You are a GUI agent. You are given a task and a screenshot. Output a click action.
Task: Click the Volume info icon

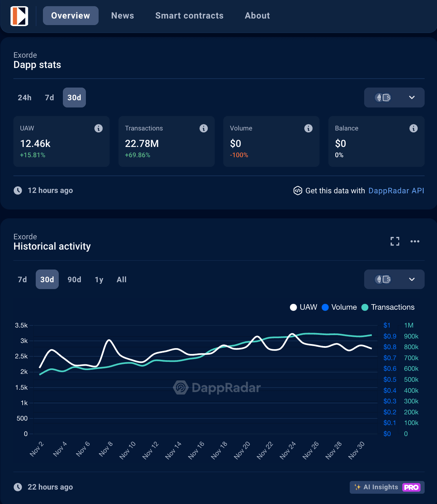(309, 128)
